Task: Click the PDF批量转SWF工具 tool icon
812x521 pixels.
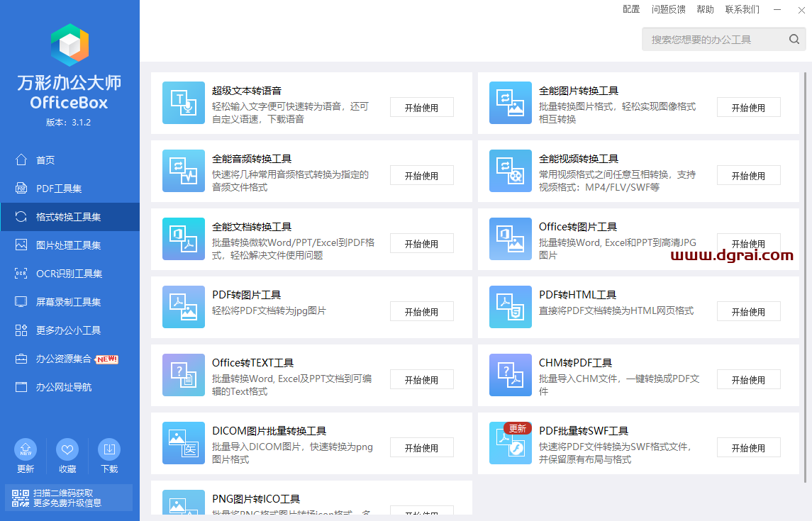Action: pyautogui.click(x=510, y=443)
